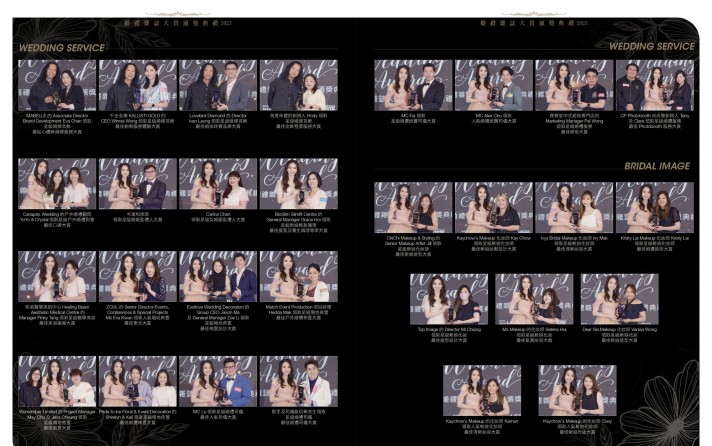Open the Match Event Production photo
This screenshot has width=712, height=446.
tap(299, 277)
